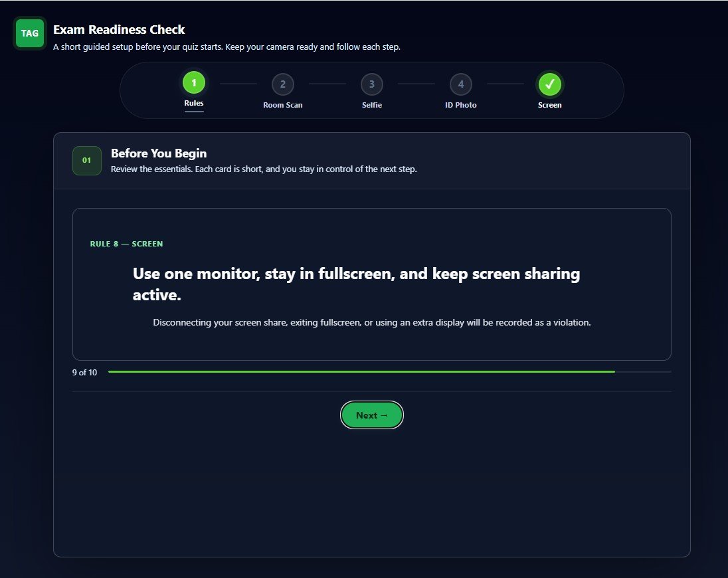Click the green checkmark Screen step icon

(550, 84)
